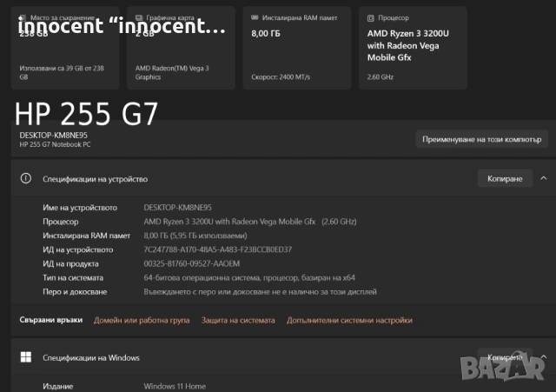
Task: Open Защита на системата link
Action: point(238,320)
